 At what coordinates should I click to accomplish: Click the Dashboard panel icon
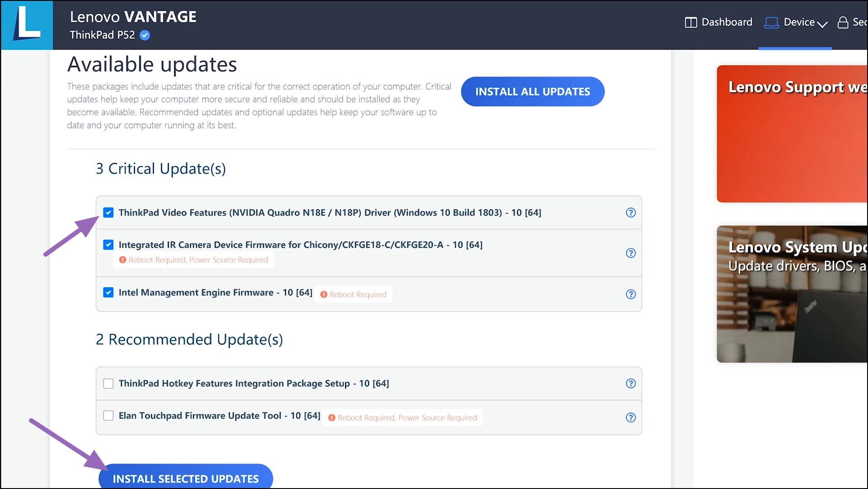tap(690, 22)
